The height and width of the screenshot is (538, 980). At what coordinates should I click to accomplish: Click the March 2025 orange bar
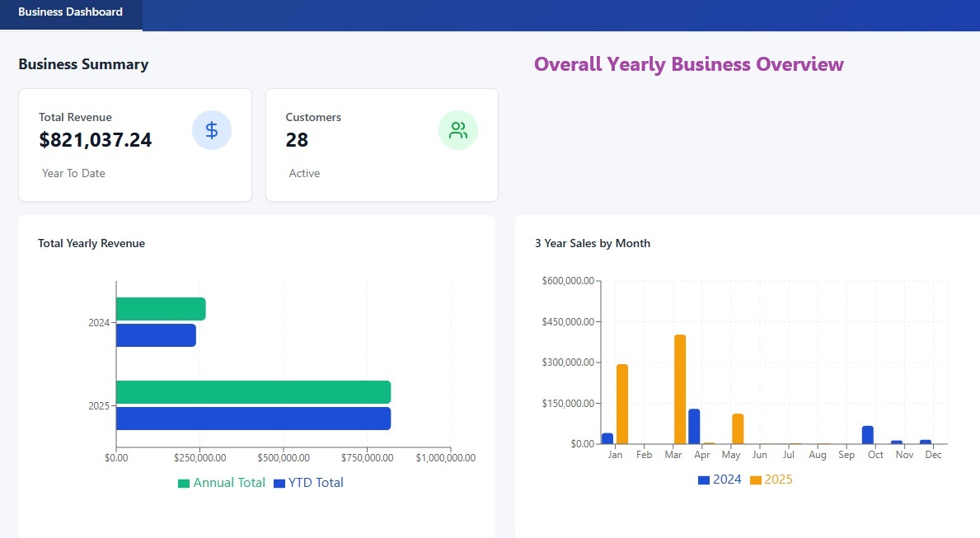point(680,389)
